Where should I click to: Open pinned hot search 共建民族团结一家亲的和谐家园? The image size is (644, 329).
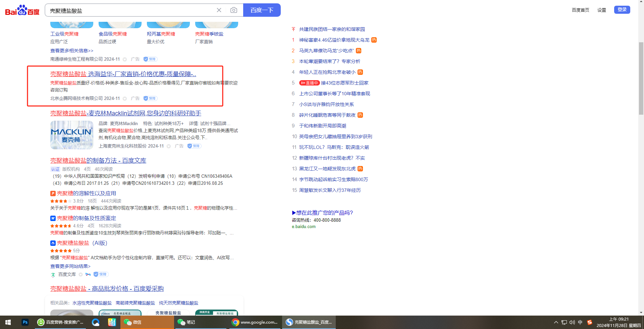(332, 29)
